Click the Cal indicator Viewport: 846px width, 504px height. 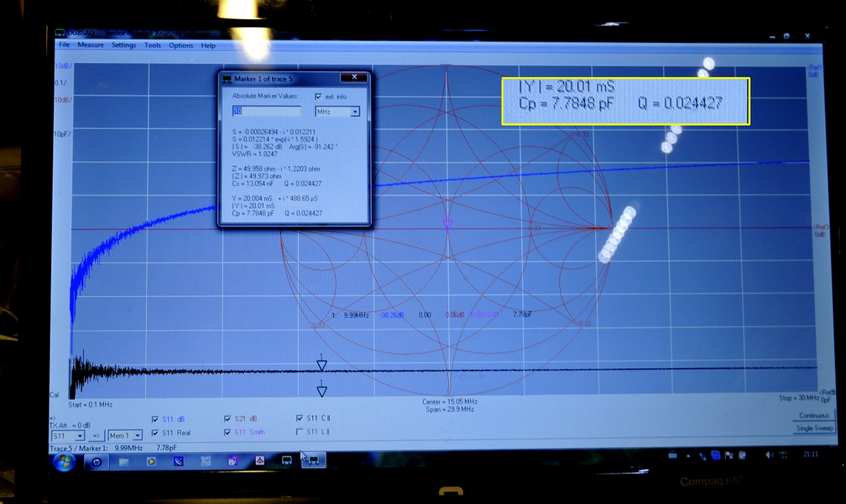click(54, 395)
